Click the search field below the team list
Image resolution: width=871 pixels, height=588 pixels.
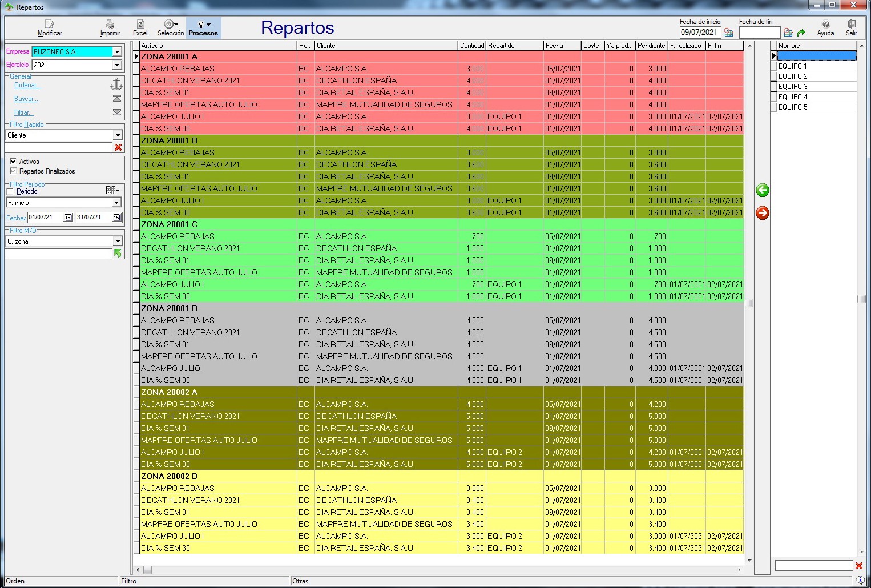click(813, 566)
